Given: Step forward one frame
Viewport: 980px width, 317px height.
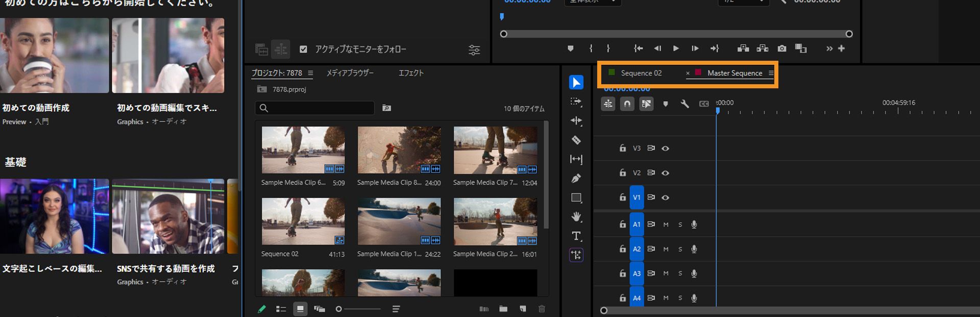Looking at the screenshot, I should [x=695, y=48].
